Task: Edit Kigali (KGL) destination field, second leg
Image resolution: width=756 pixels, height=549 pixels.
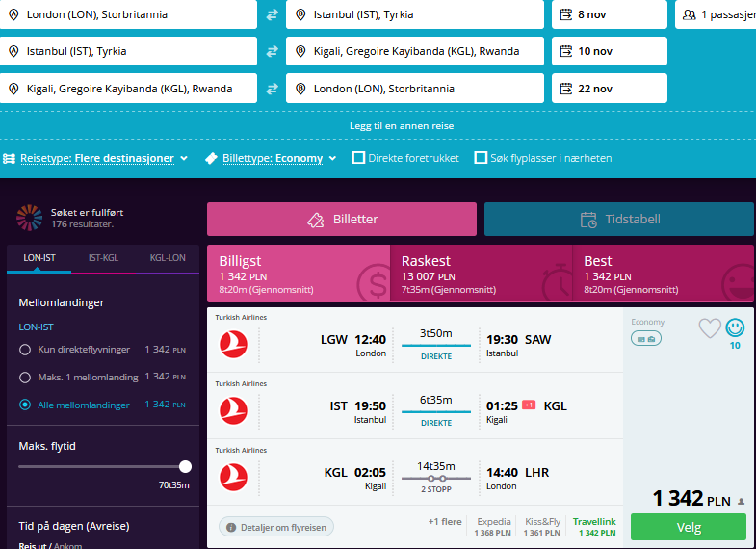Action: 415,51
